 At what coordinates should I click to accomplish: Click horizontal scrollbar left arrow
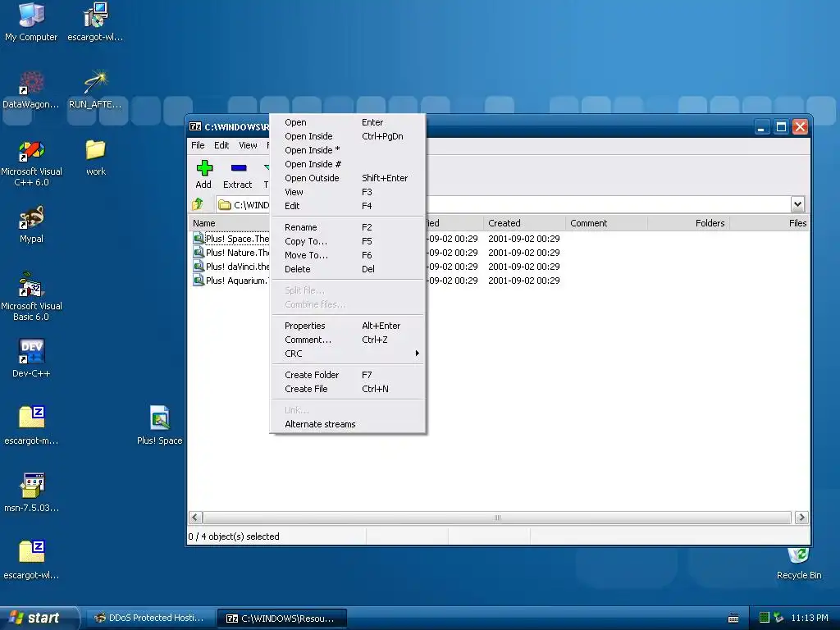195,518
